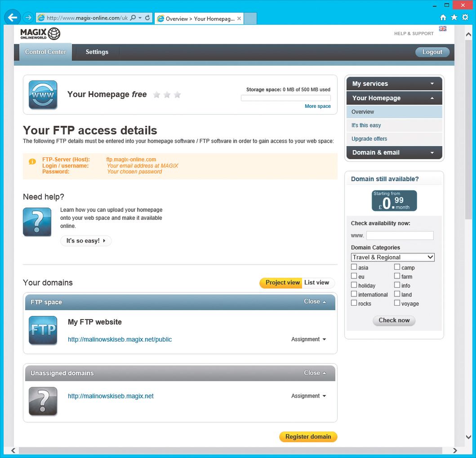Screen dimensions: 476x458
Task: Click the Logout button
Action: (x=432, y=52)
